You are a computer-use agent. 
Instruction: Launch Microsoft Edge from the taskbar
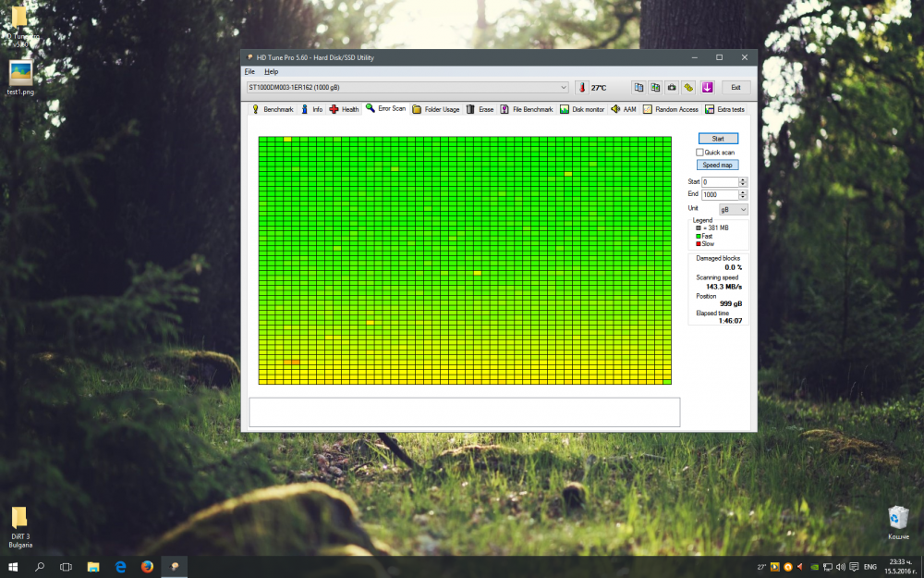[x=120, y=567]
